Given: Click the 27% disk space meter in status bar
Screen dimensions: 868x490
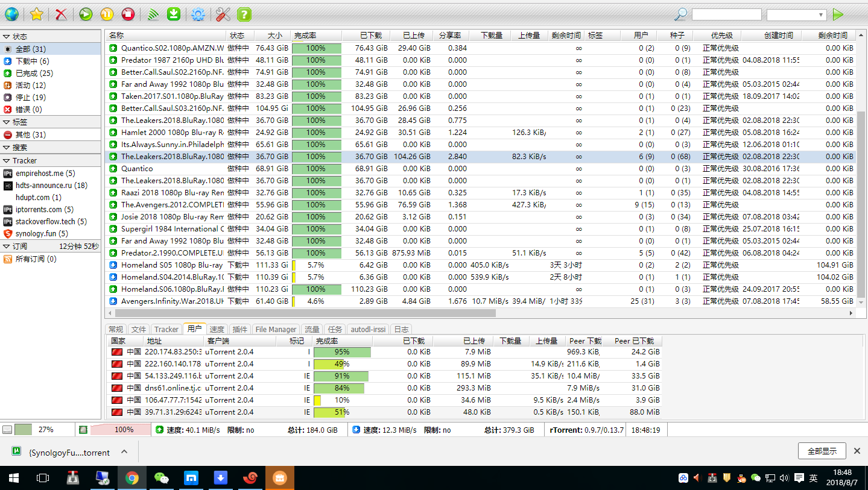Looking at the screenshot, I should tap(37, 430).
